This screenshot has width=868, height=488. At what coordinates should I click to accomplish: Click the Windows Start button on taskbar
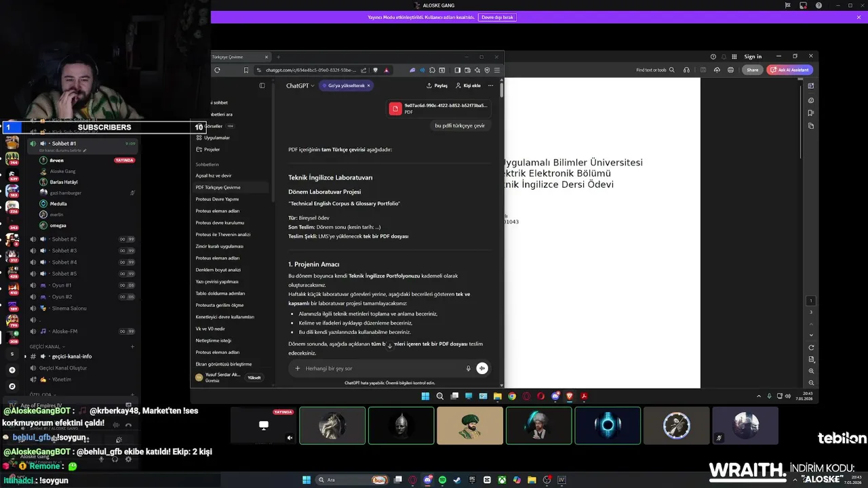click(307, 480)
